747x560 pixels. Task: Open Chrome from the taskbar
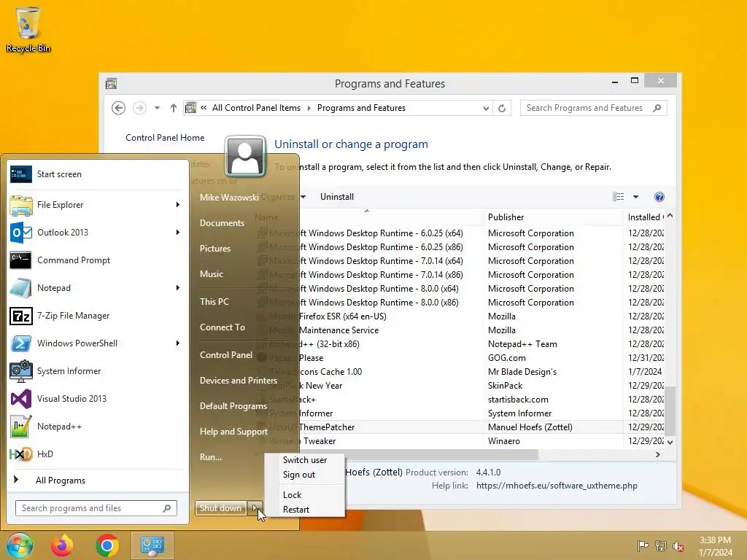tap(107, 545)
